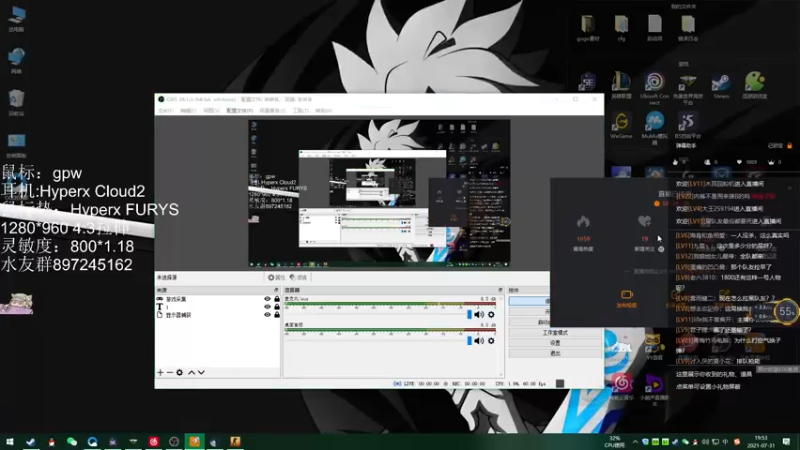Viewport: 800px width, 450px height.
Task: Open WeGame desktop shortcut
Action: pos(621,126)
